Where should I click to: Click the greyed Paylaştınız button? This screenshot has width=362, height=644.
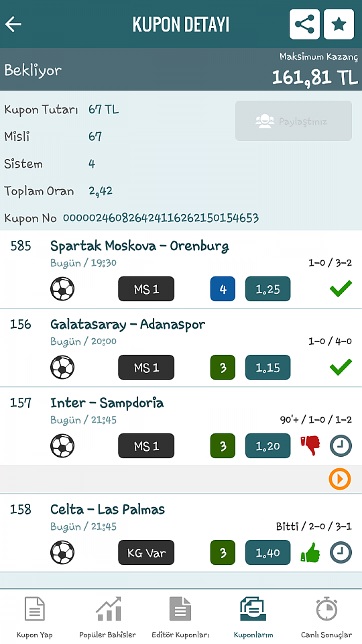tap(294, 121)
